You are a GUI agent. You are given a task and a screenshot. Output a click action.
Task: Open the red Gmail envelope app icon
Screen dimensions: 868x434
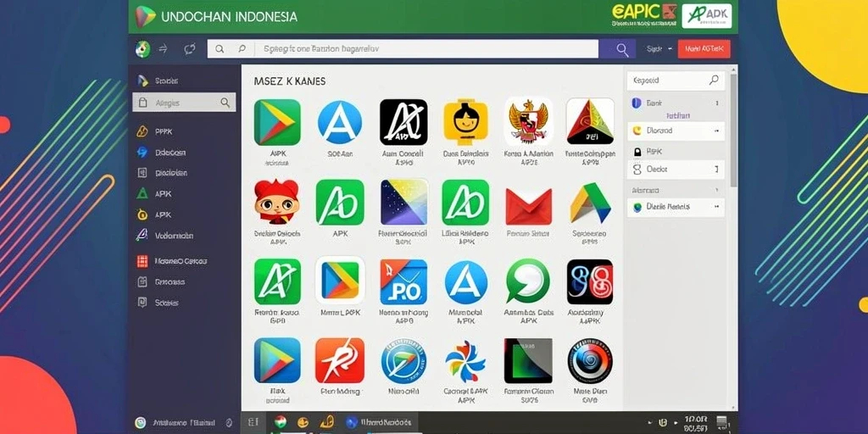point(528,203)
